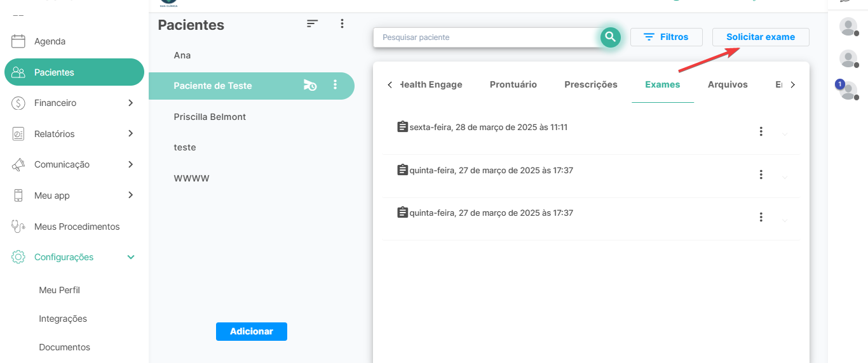Viewport: 868px width, 363px height.
Task: Open the patient list sort icon
Action: (x=312, y=23)
